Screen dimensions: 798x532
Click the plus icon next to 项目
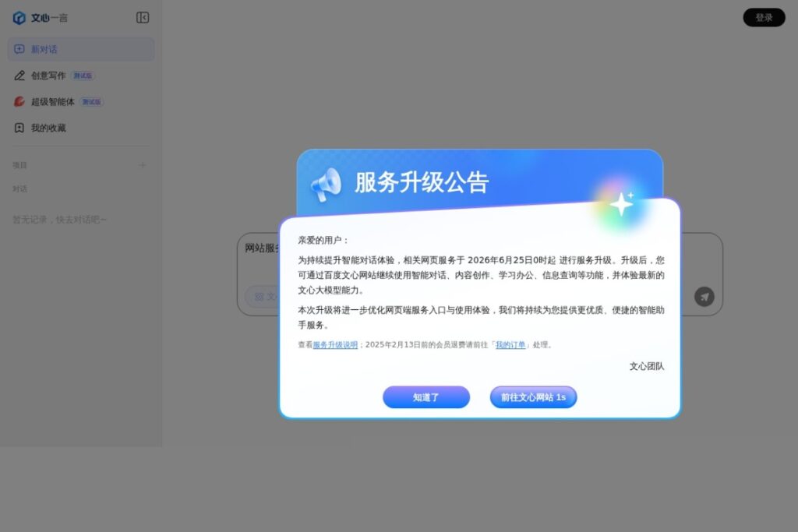coord(143,165)
